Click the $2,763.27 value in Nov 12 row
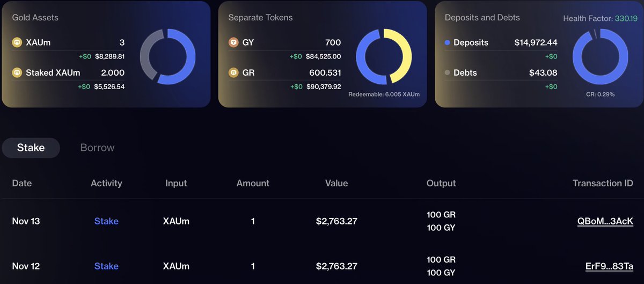This screenshot has width=644, height=284. coord(336,266)
